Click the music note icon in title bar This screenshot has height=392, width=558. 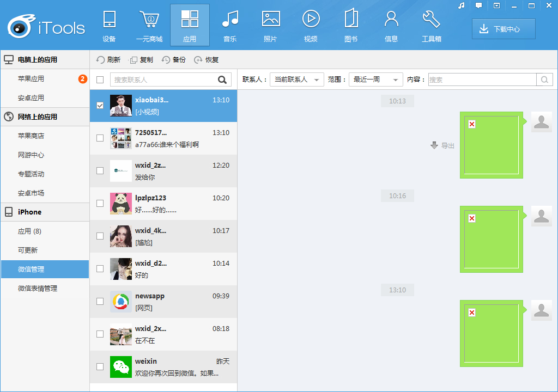tap(462, 5)
